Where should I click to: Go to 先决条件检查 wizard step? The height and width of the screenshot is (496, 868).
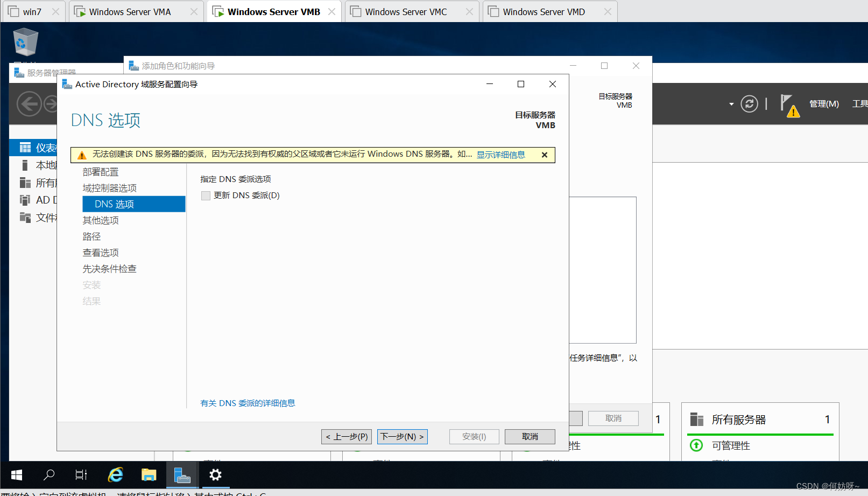coord(110,269)
